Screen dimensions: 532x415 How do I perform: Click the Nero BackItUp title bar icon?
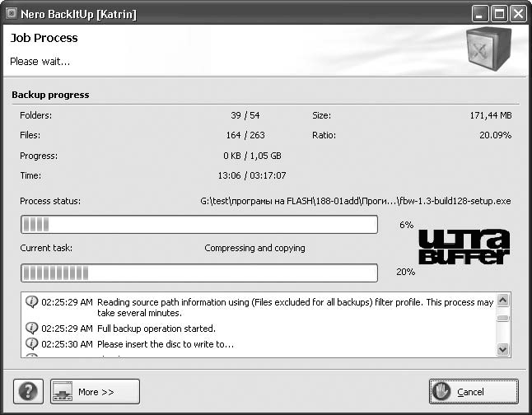pos(12,14)
